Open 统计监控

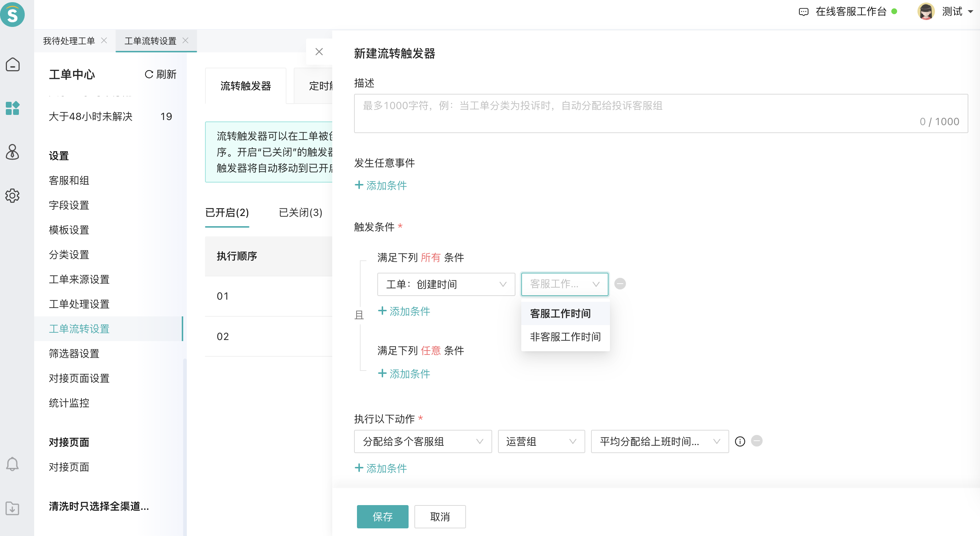[x=69, y=403]
